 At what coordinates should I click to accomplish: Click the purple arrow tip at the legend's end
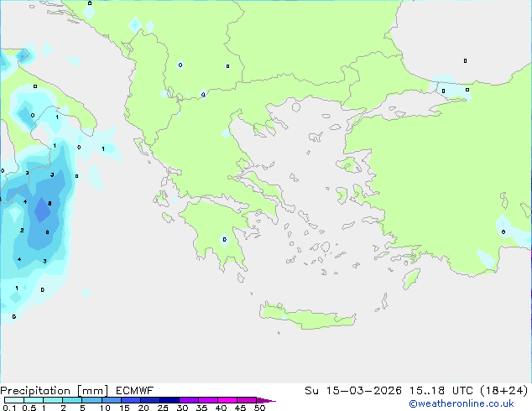pos(266,400)
